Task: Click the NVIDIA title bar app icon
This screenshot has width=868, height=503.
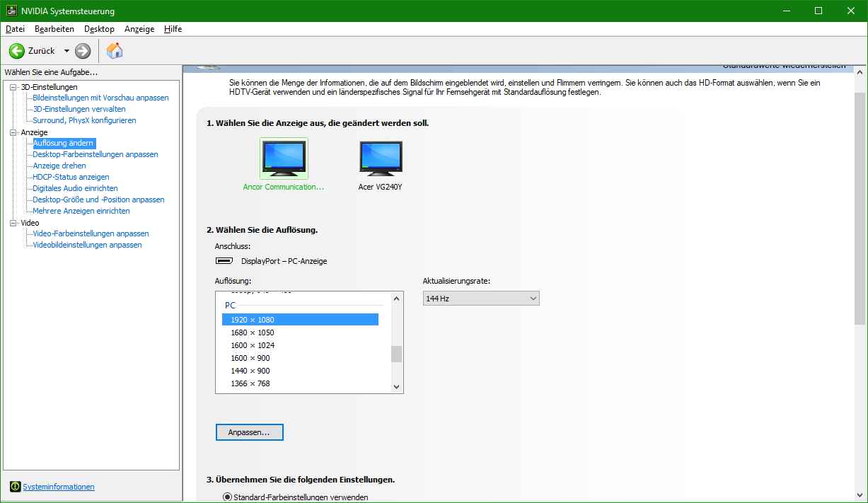Action: click(12, 11)
